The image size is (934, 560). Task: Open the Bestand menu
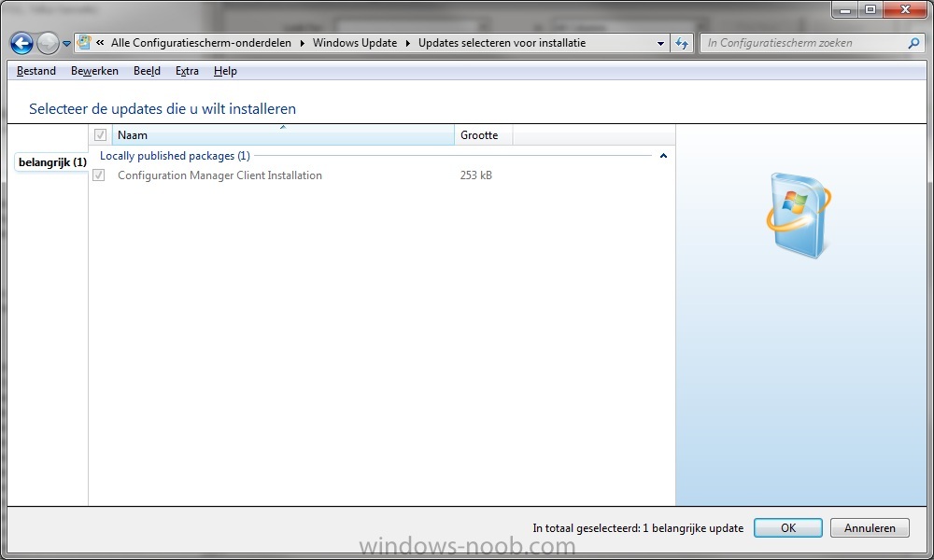36,71
